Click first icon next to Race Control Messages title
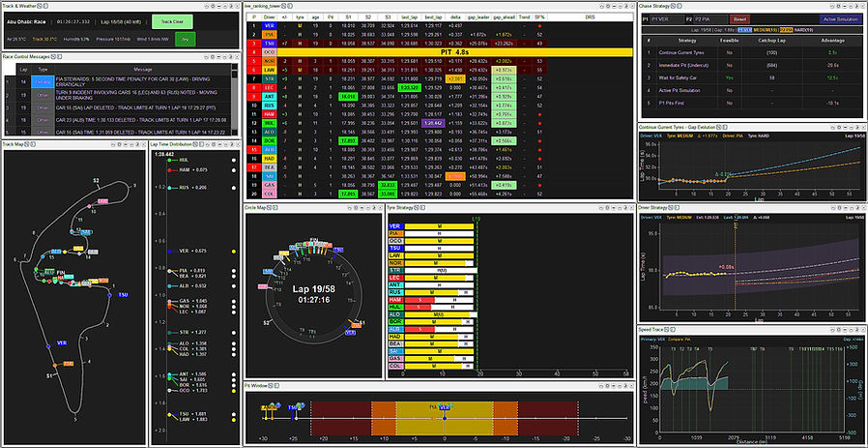 (53, 56)
